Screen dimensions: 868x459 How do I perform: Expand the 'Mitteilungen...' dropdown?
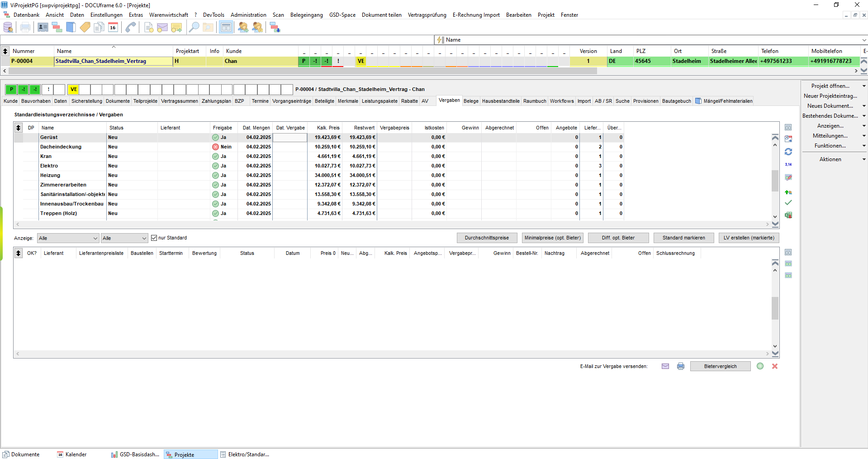tap(863, 136)
